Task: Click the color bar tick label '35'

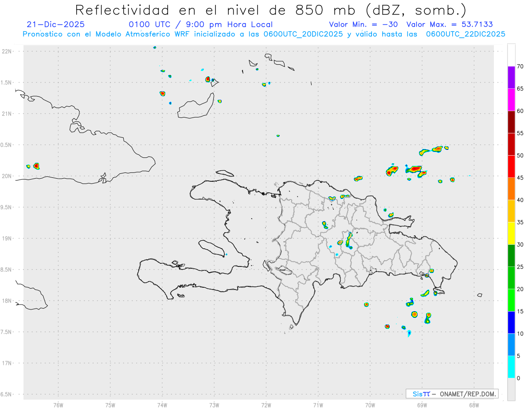Action: click(x=520, y=222)
